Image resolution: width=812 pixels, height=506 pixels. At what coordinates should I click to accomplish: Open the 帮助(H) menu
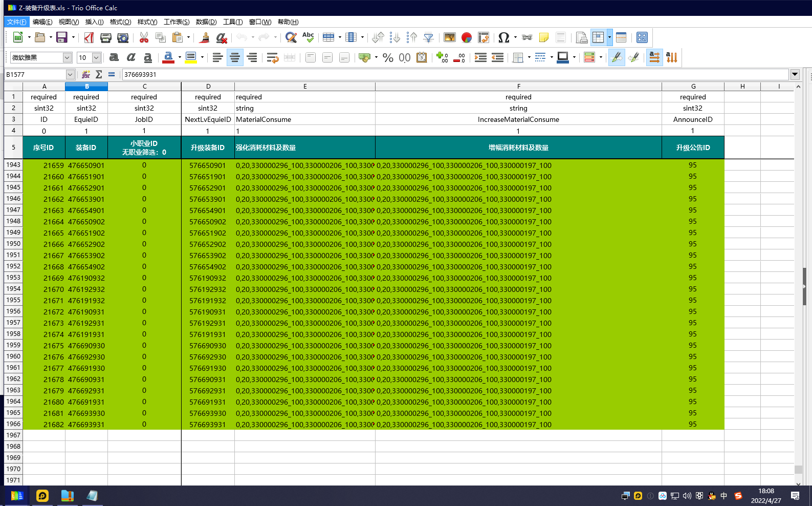(x=288, y=22)
